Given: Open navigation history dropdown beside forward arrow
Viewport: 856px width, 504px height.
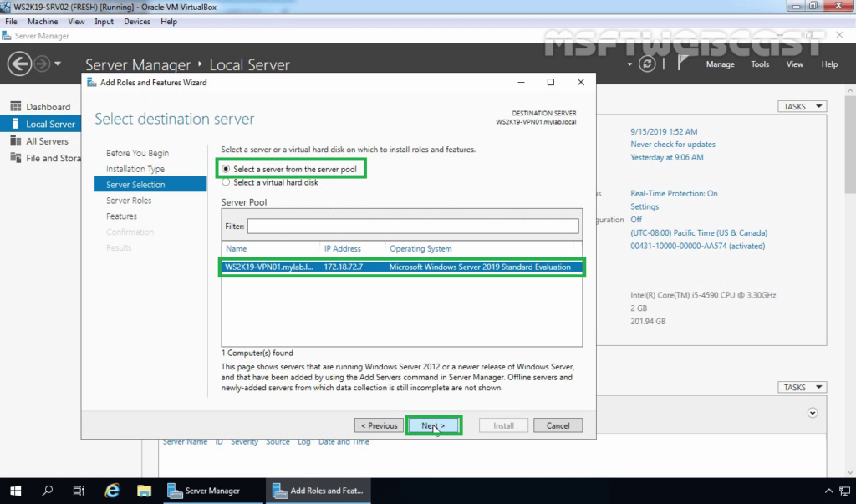Looking at the screenshot, I should 58,64.
